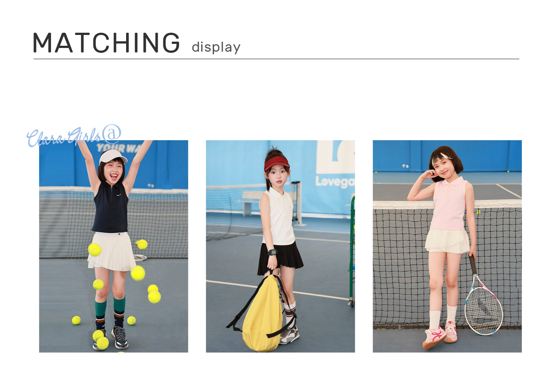Click the white pleated skirt in left photo
558x392 pixels.
point(111,251)
